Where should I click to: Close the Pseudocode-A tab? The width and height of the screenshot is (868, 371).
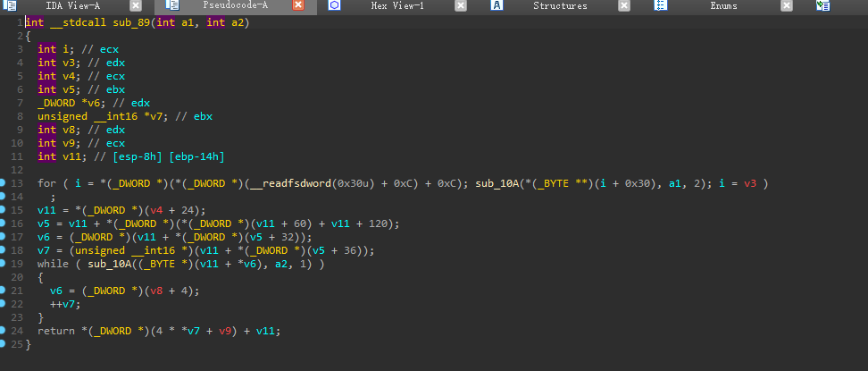[x=298, y=5]
